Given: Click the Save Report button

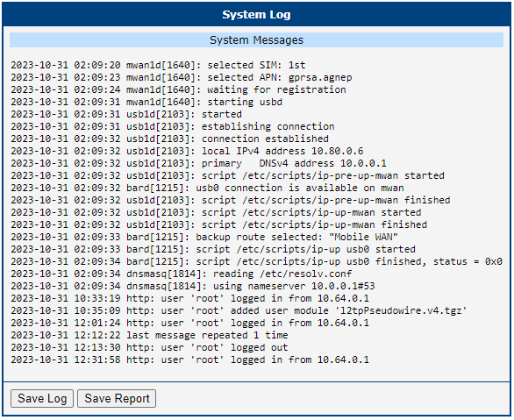Looking at the screenshot, I should (117, 398).
